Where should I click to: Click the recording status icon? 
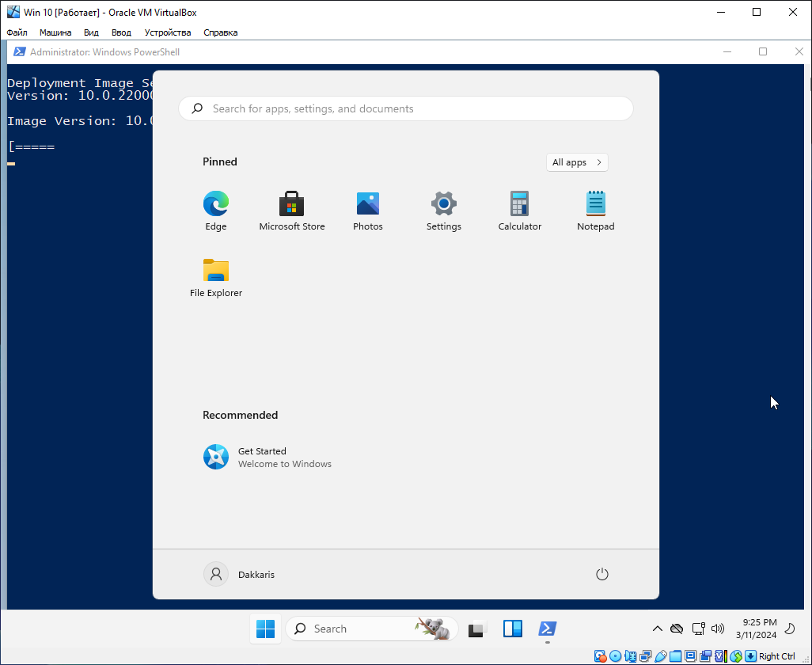point(706,656)
